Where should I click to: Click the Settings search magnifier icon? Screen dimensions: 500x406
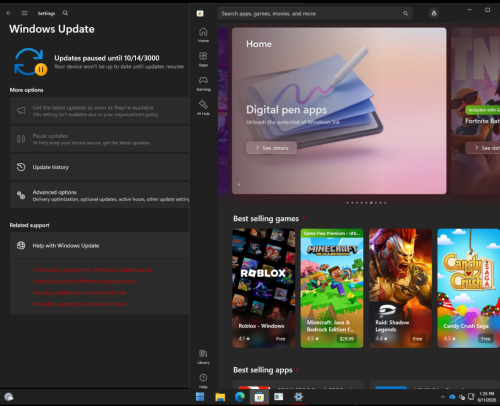(x=65, y=13)
